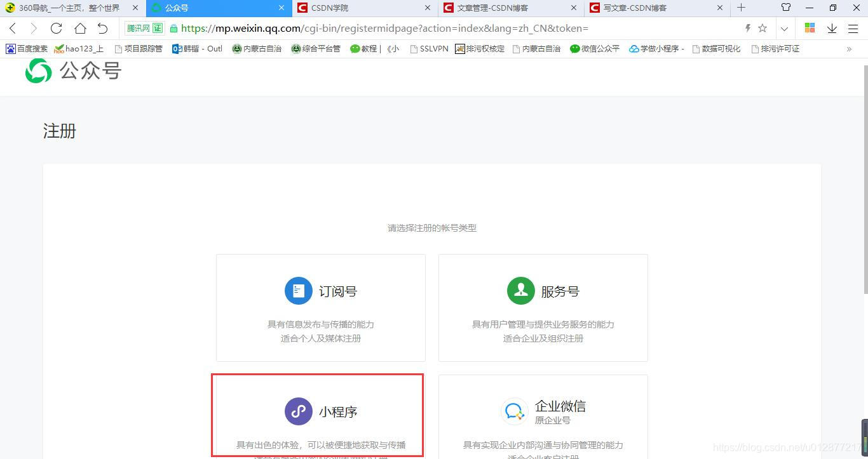Screen dimensions: 868x459
Task: Click the 注册 page heading
Action: 60,131
